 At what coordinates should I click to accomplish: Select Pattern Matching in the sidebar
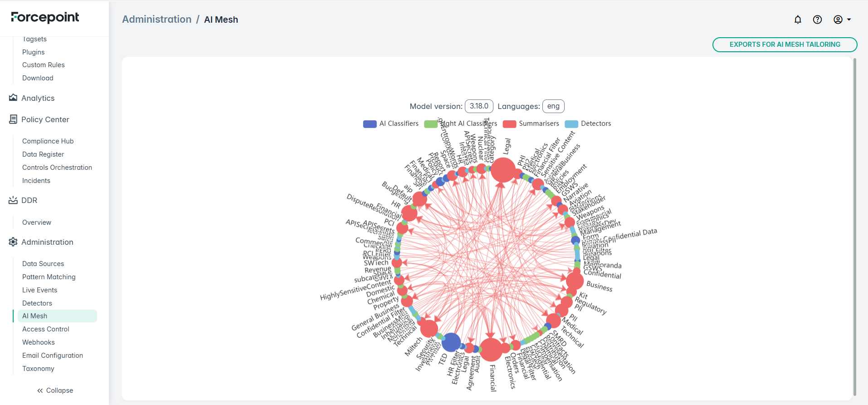click(x=49, y=277)
